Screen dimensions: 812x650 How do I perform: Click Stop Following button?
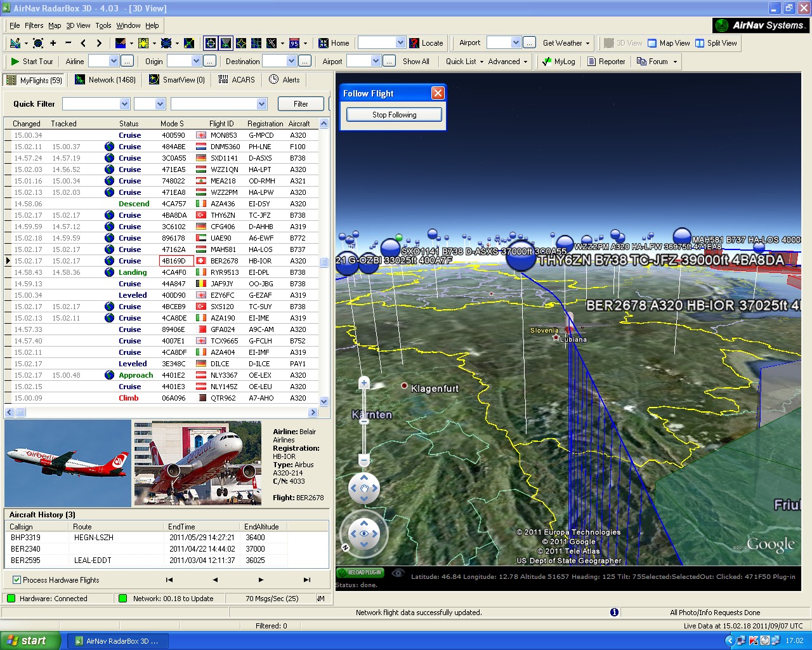(x=394, y=115)
